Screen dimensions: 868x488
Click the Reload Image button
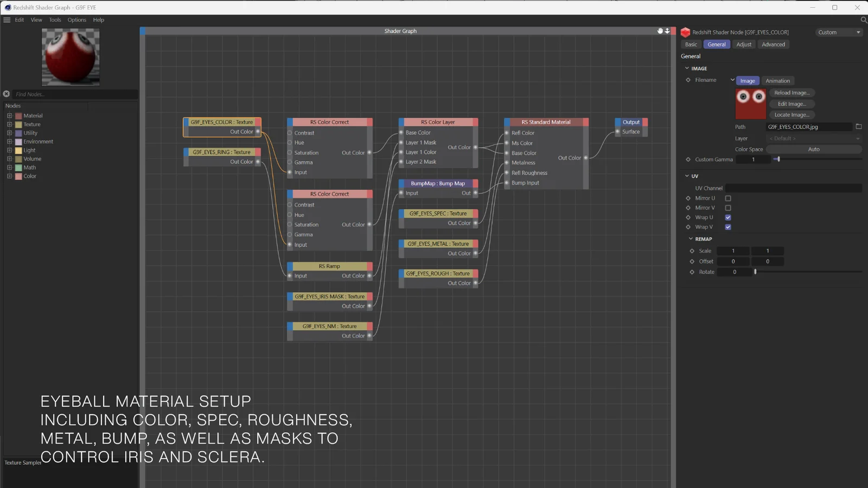coord(792,93)
